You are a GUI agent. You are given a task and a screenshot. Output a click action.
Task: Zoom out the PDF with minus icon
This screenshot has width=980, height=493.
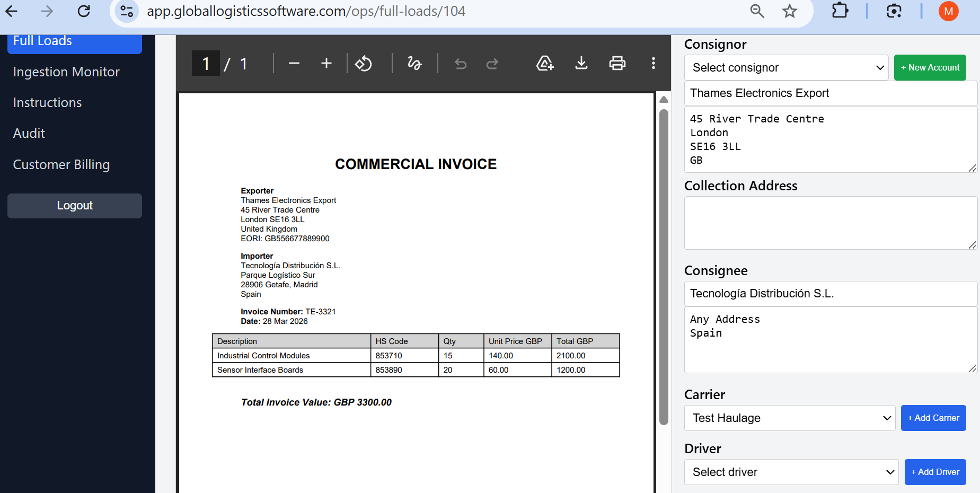click(x=294, y=64)
